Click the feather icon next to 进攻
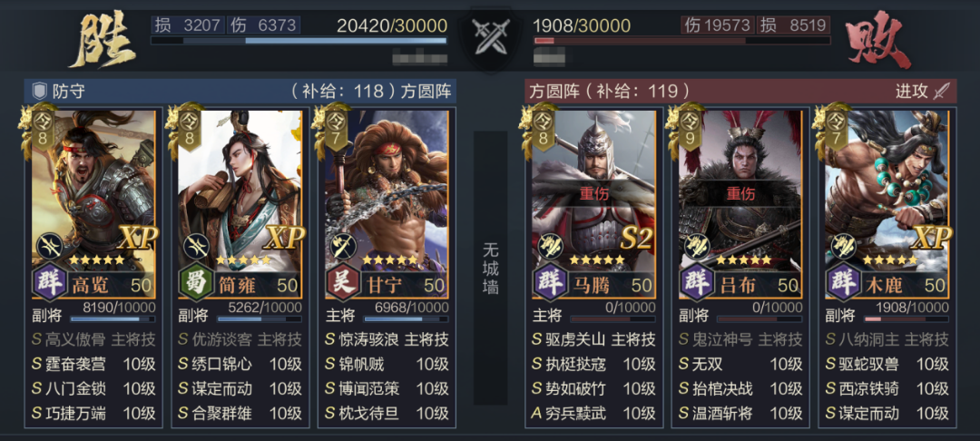Viewport: 980px width, 441px height. [x=941, y=92]
